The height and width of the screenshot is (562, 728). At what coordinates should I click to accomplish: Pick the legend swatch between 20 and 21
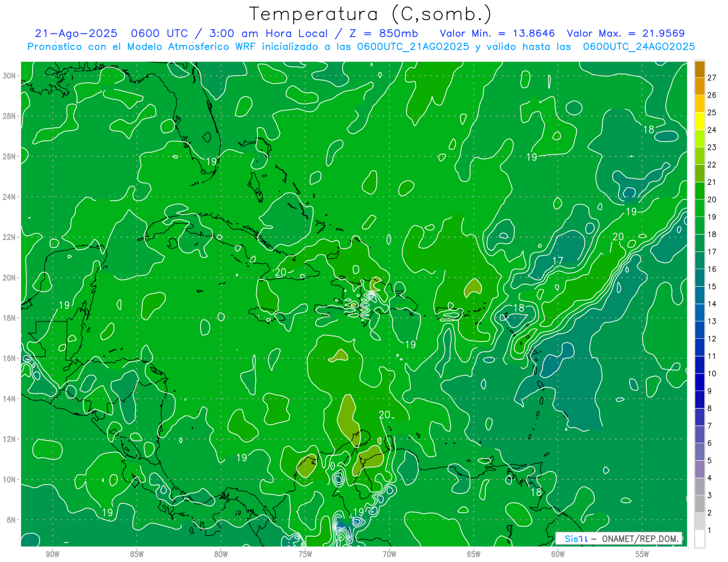tap(699, 191)
